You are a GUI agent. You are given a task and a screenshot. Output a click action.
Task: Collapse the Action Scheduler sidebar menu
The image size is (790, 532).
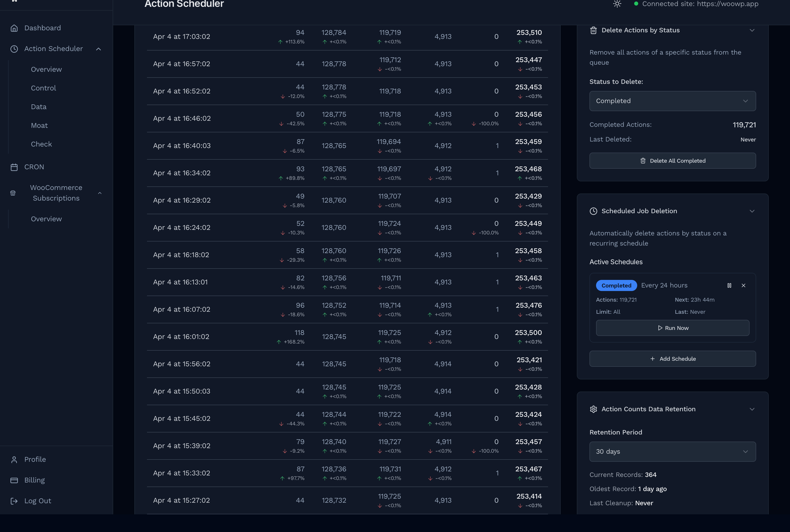[x=98, y=49]
